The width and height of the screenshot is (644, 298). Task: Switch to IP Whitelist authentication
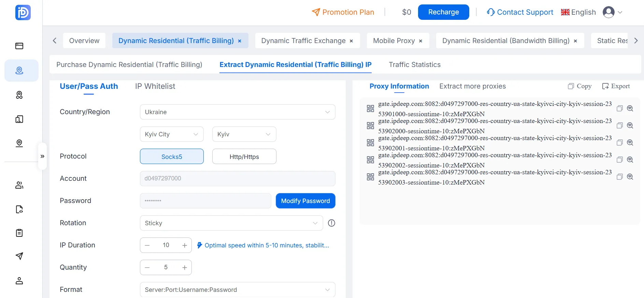point(155,86)
